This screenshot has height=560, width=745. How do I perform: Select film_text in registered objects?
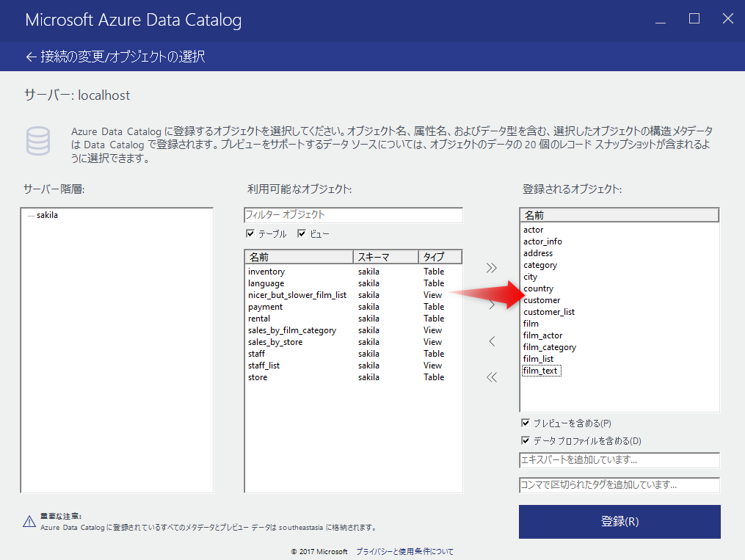542,371
